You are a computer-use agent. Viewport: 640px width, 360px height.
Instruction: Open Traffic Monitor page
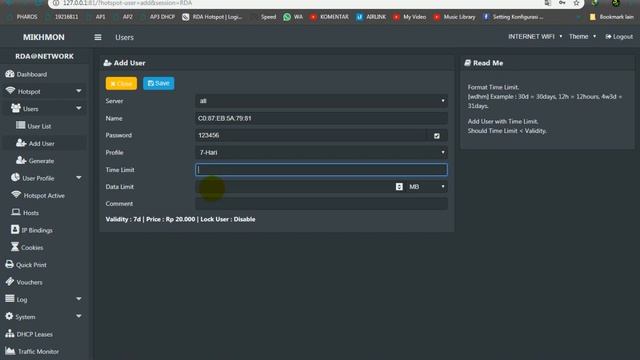[32, 351]
